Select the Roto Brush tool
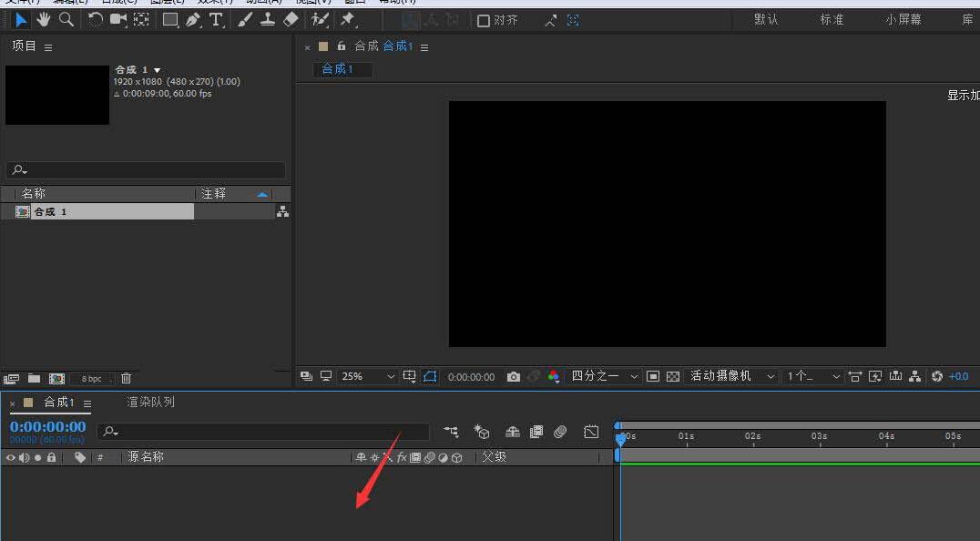 320,20
